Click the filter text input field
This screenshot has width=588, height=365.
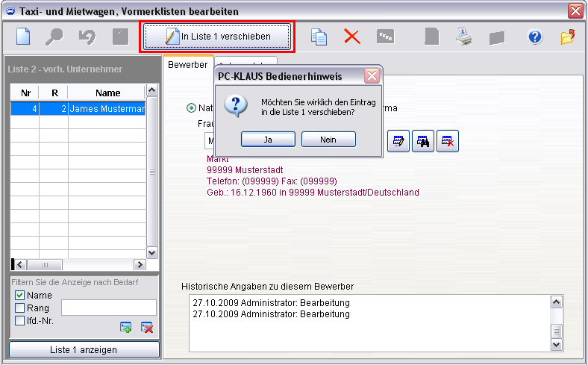pos(109,308)
